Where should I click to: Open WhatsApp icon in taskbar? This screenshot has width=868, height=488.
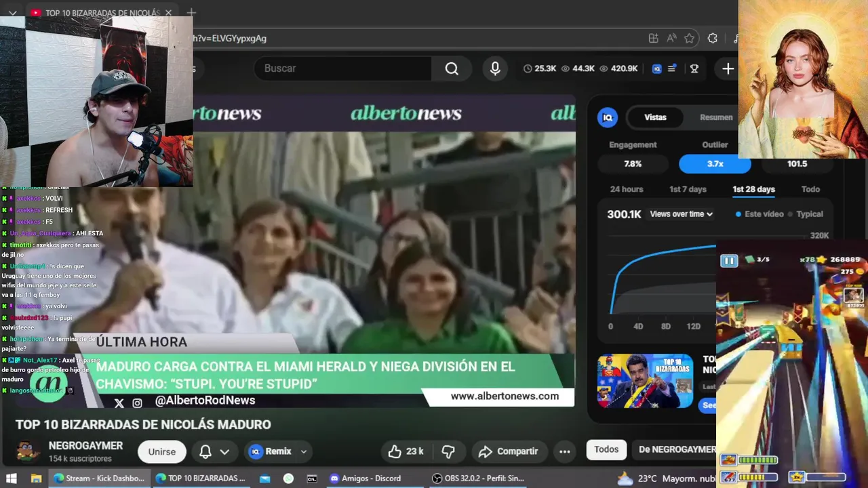pyautogui.click(x=288, y=479)
